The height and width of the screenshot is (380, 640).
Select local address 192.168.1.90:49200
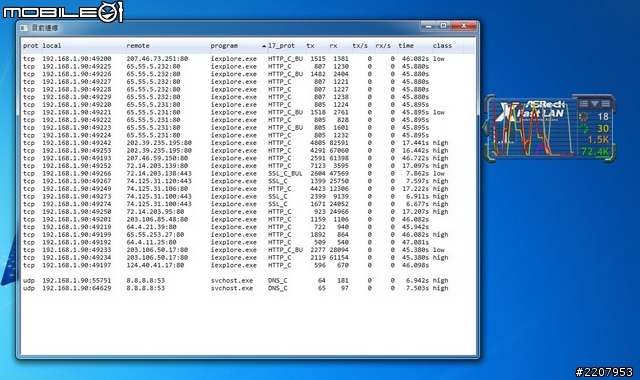(77, 59)
